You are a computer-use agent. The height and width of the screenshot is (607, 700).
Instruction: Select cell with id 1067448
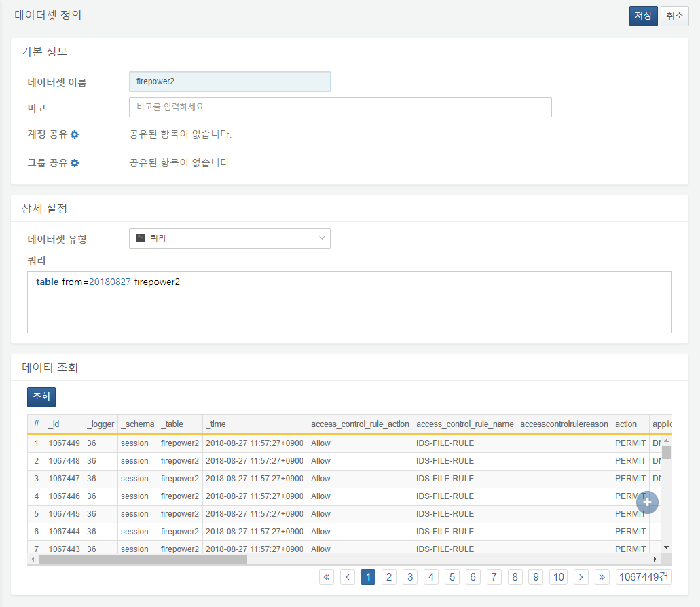pos(65,461)
